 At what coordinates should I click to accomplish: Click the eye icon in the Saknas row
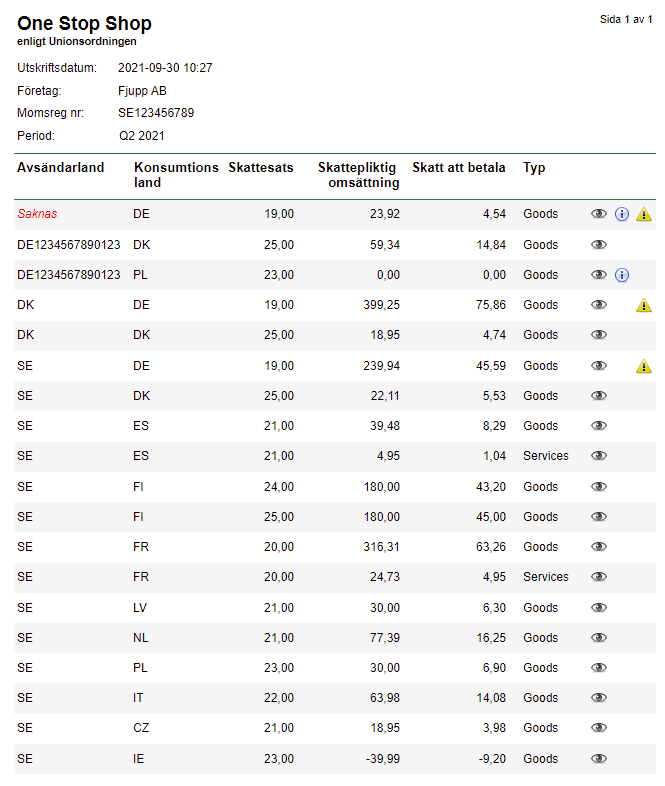coord(599,214)
